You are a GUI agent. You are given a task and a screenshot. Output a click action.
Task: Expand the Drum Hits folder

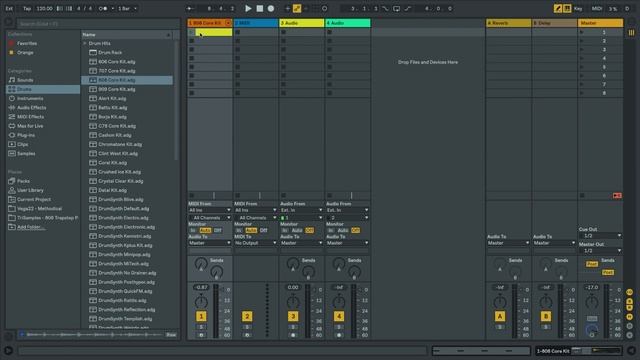[85, 43]
